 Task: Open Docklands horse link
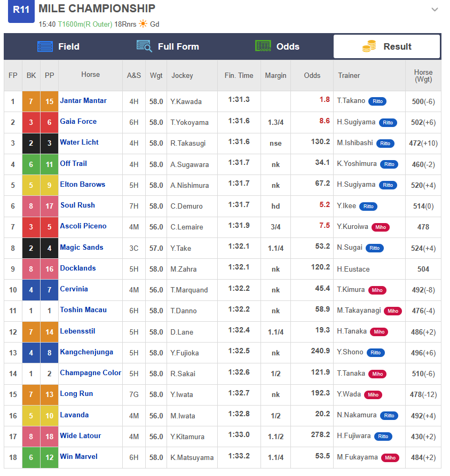pos(78,268)
